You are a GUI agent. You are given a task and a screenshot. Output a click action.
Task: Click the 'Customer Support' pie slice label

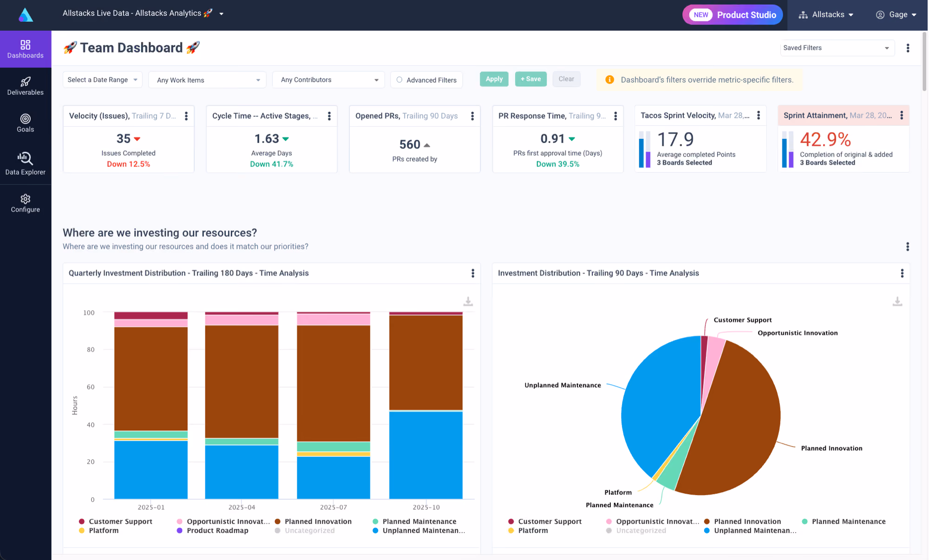pyautogui.click(x=743, y=320)
